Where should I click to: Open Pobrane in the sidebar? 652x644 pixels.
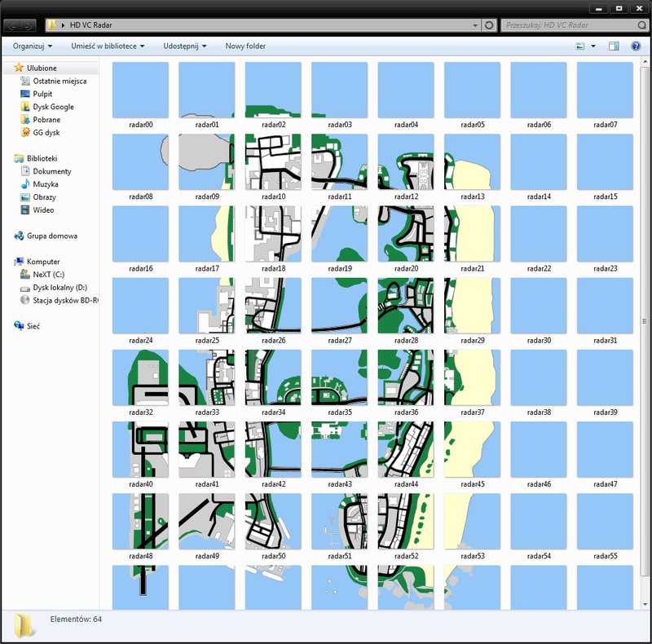pos(46,120)
